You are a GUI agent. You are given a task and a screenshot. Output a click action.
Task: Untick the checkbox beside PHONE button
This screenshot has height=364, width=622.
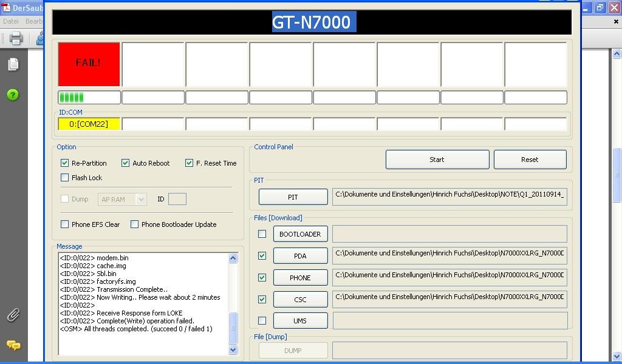point(262,278)
